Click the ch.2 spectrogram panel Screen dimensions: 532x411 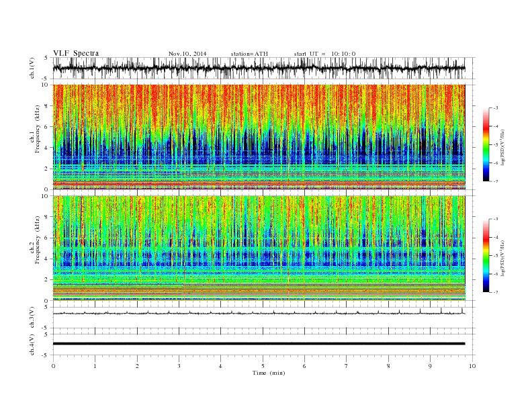[x=259, y=248]
